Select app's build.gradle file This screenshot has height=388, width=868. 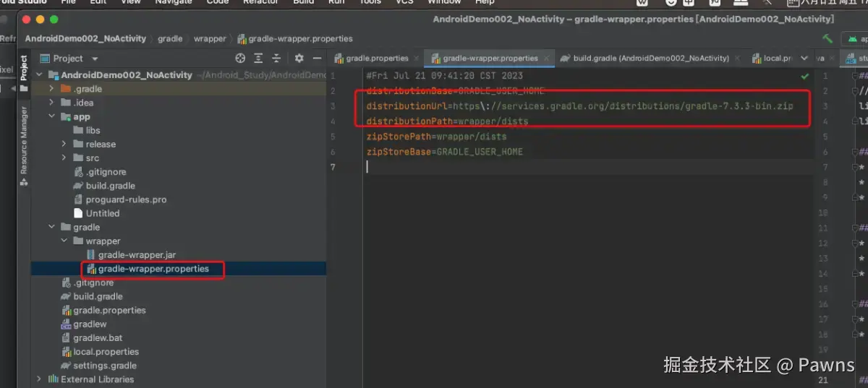pyautogui.click(x=106, y=186)
